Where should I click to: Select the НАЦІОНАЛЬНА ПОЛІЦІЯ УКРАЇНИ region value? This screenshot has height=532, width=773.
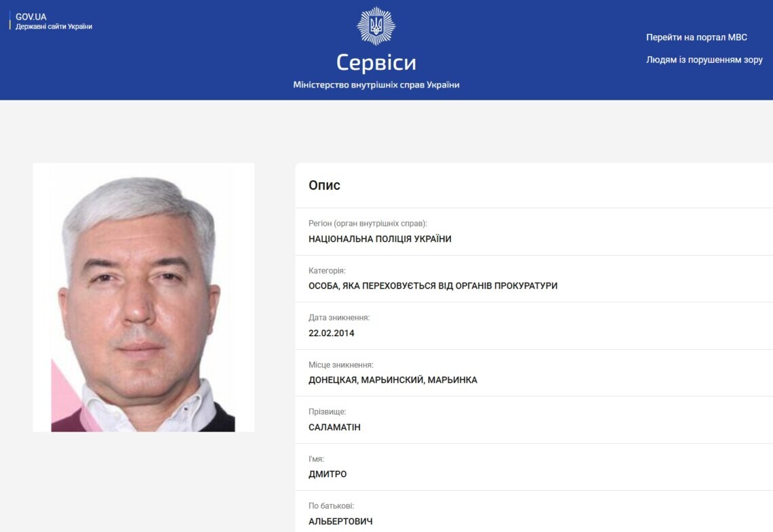380,239
